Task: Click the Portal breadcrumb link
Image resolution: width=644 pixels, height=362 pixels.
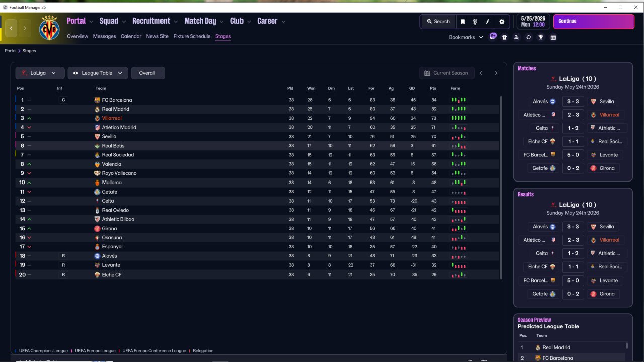Action: (11, 51)
